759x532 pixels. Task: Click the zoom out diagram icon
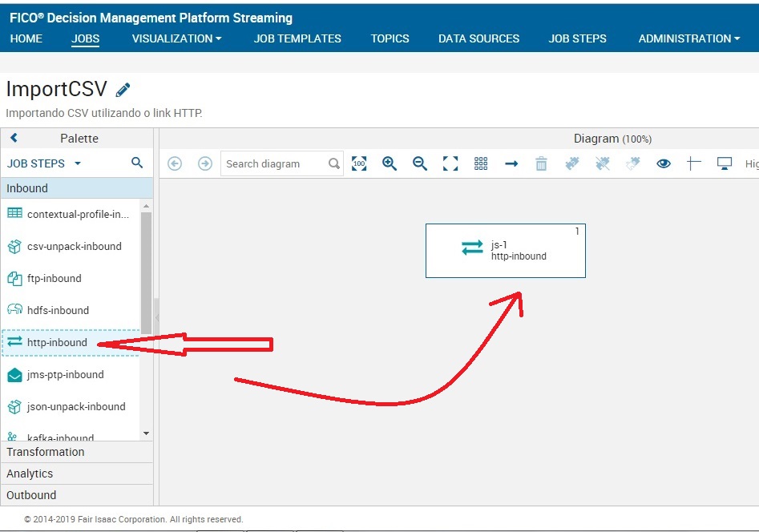419,163
